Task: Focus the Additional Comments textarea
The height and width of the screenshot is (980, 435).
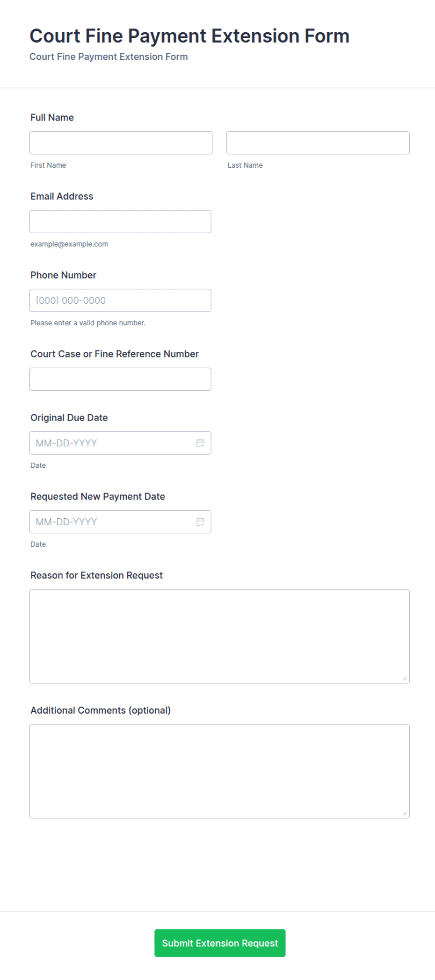Action: 219,771
